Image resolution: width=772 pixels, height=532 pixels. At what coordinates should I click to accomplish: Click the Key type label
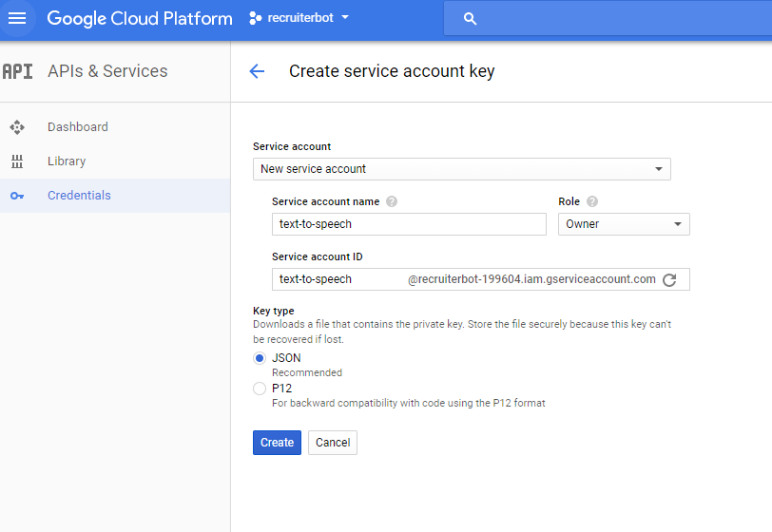coord(273,311)
